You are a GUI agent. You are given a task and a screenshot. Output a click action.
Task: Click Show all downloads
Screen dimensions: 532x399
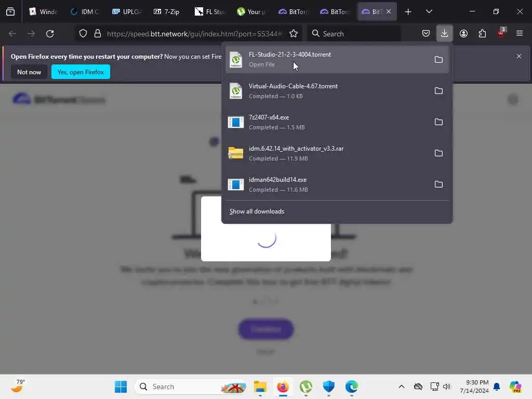click(257, 211)
